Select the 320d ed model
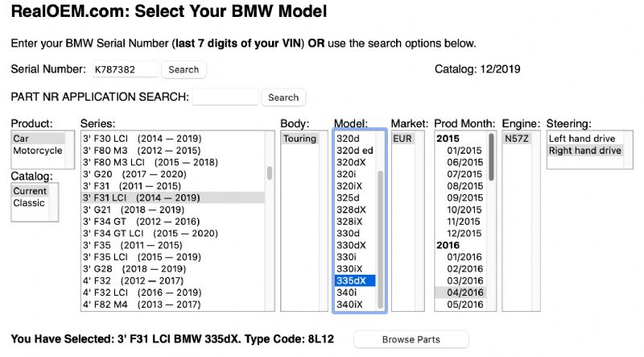644x357 pixels. (x=354, y=151)
